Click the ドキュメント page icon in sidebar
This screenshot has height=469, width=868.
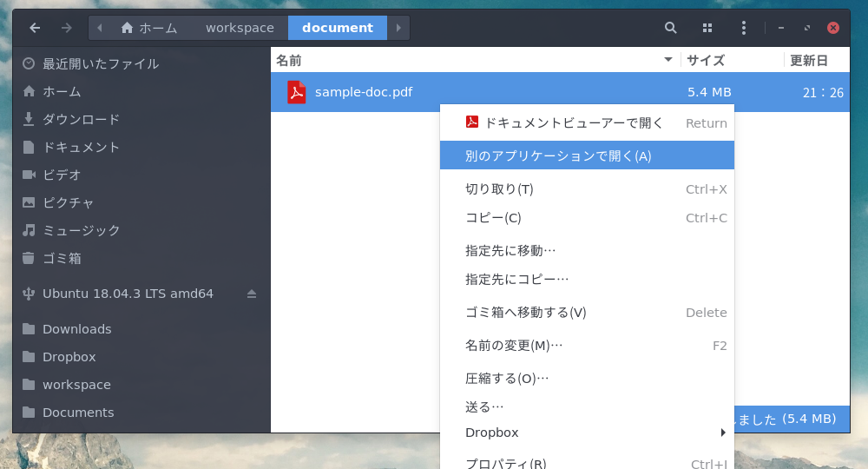[x=29, y=147]
